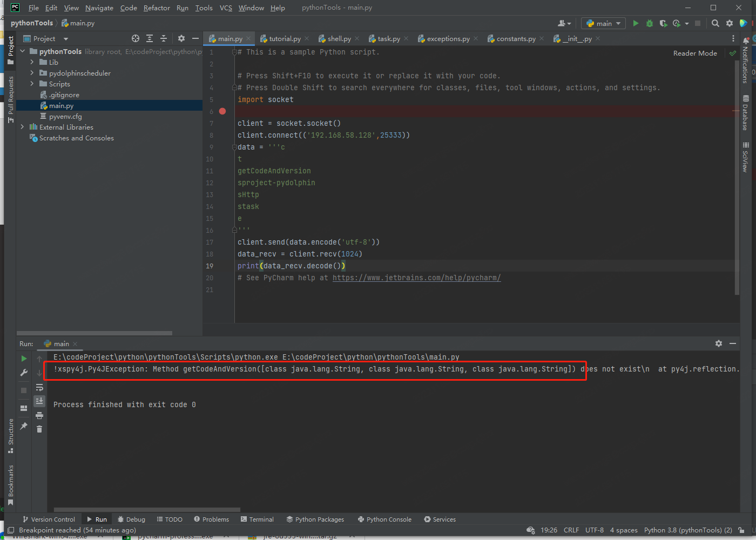Open the Version Control tool window
The image size is (756, 540).
tap(49, 519)
